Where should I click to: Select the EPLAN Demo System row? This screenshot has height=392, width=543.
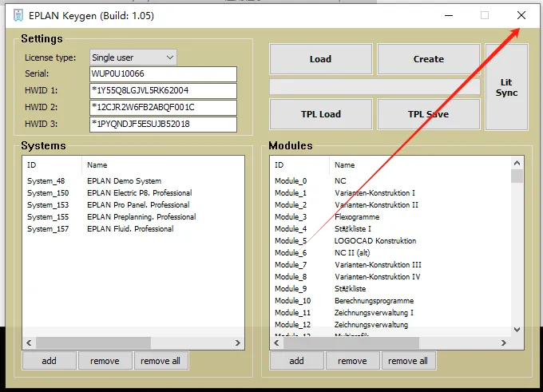133,181
